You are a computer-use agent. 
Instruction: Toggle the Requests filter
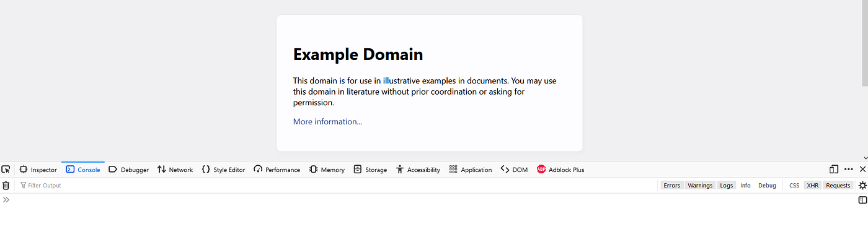coord(838,185)
